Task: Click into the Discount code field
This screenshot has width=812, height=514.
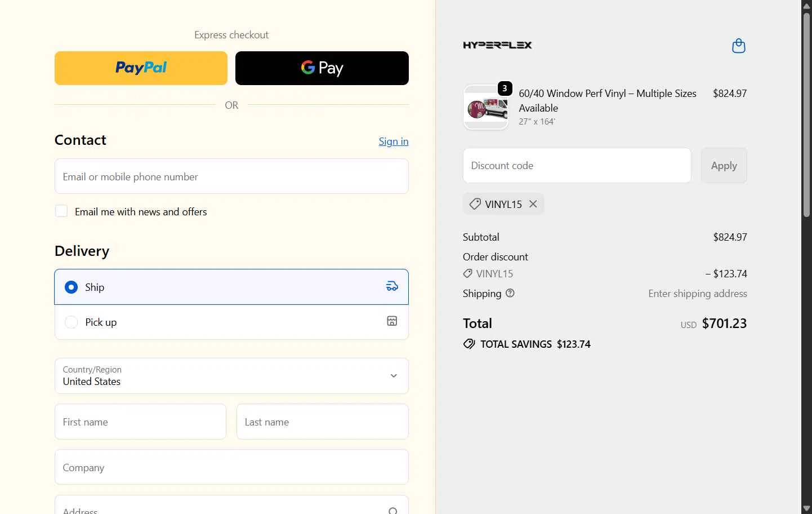Action: [577, 166]
